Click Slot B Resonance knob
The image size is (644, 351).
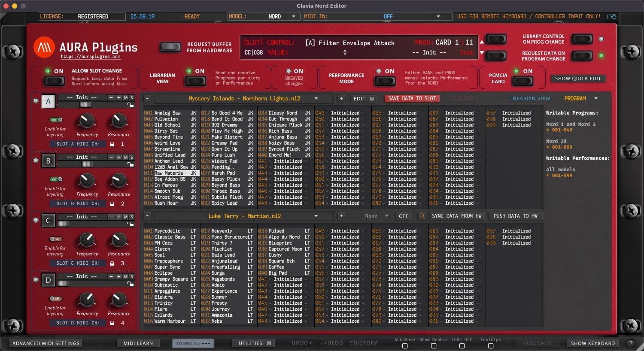pyautogui.click(x=119, y=181)
